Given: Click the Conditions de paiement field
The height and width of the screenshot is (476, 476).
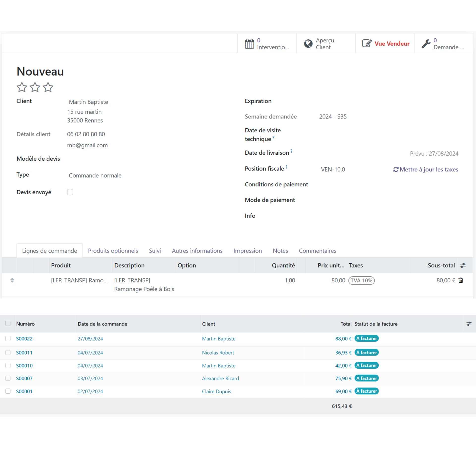Looking at the screenshot, I should click(389, 184).
